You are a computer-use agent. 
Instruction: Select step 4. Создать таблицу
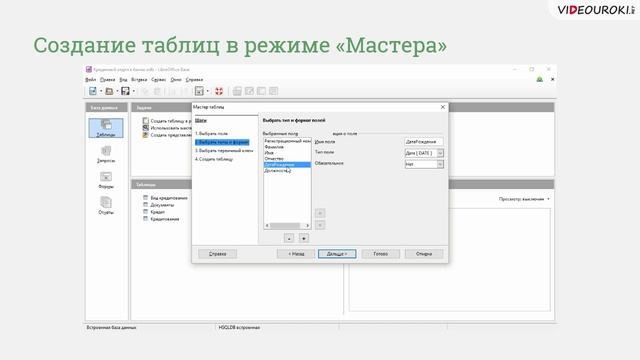click(x=214, y=159)
